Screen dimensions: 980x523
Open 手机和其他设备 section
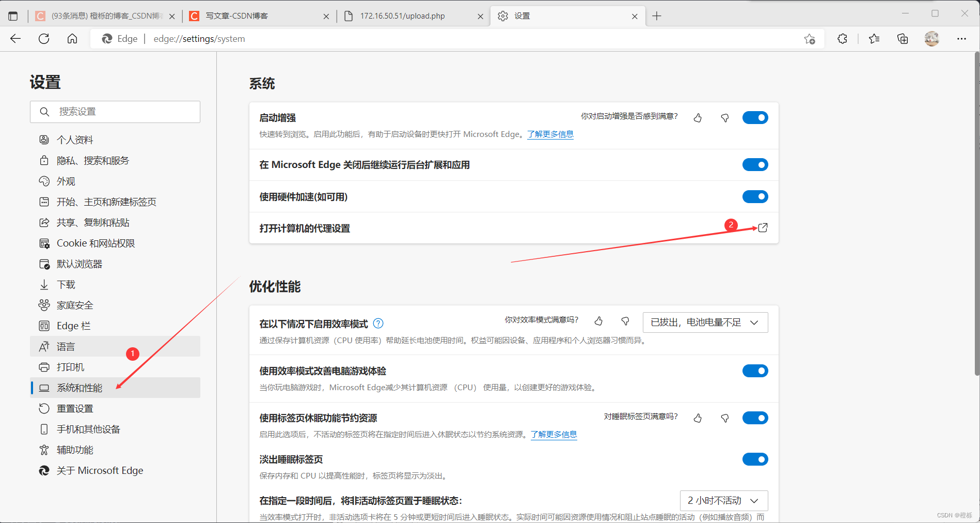(116, 429)
